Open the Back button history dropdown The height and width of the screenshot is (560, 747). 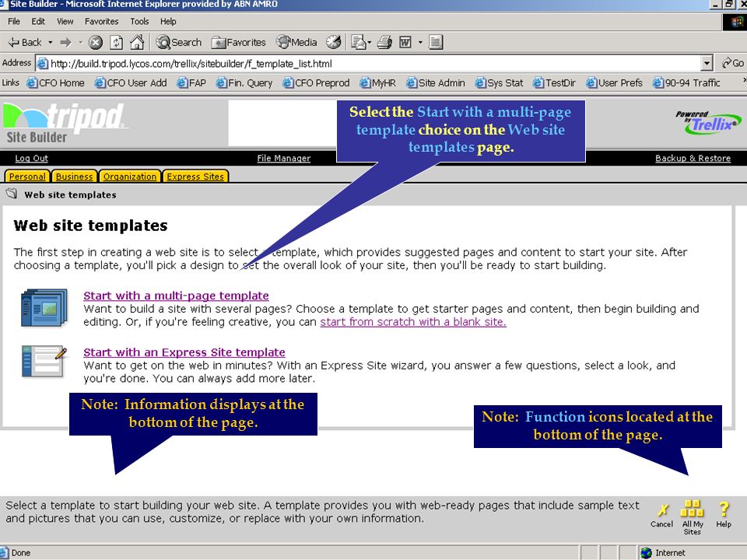50,42
